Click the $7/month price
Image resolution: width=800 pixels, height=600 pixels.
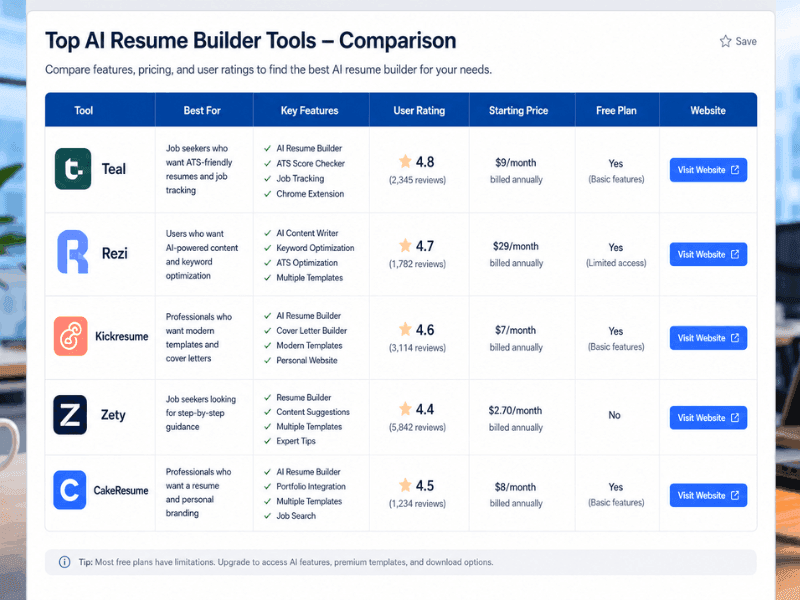coord(515,330)
